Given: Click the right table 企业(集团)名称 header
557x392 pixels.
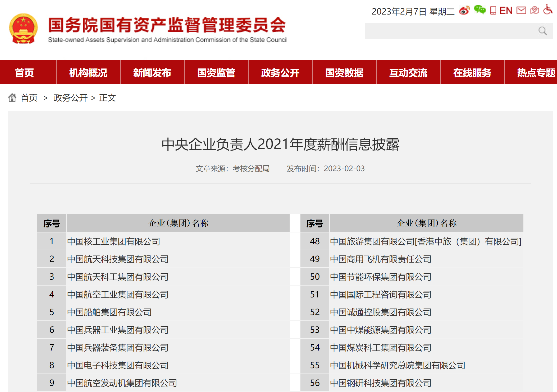Looking at the screenshot, I should [426, 223].
